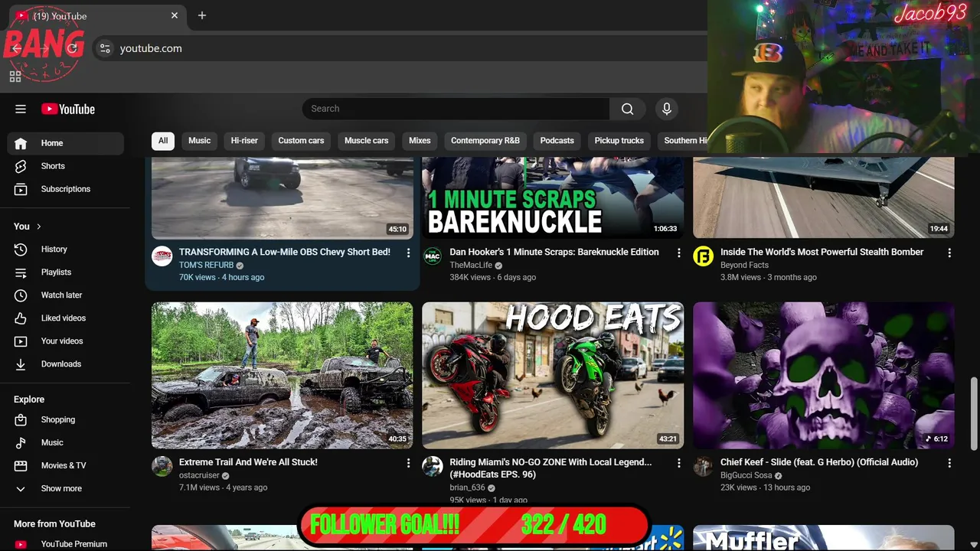The height and width of the screenshot is (551, 980).
Task: Expand the You section chevron
Action: pyautogui.click(x=39, y=227)
